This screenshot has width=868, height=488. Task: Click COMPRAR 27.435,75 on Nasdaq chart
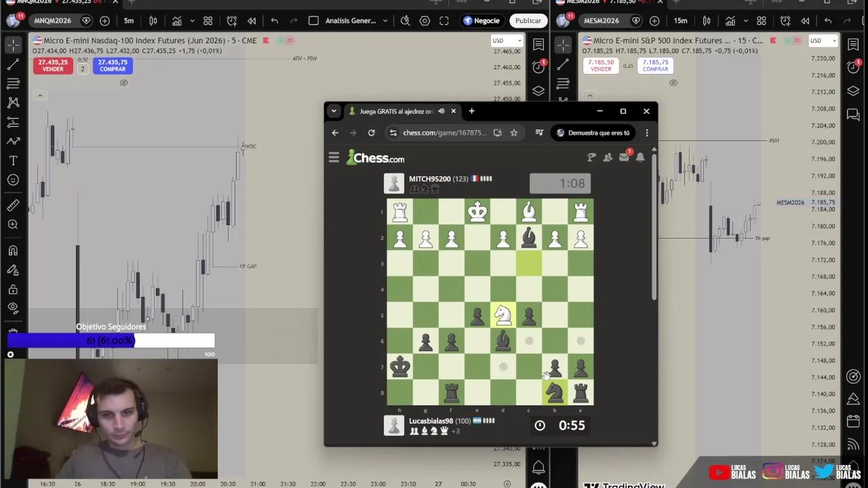[113, 65]
